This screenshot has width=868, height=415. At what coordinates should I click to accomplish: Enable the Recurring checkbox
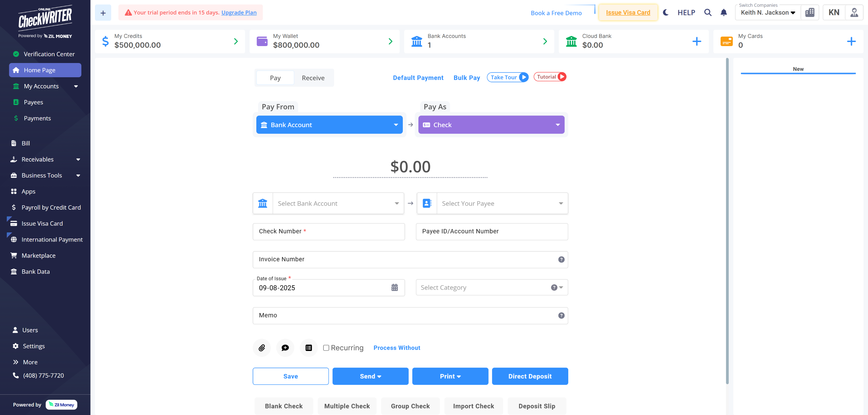[326, 348]
